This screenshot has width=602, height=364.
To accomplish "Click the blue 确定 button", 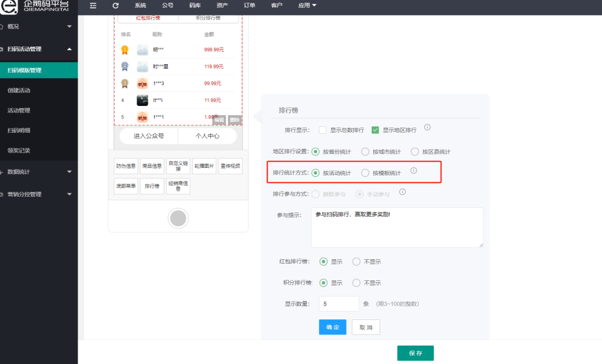I will [332, 327].
